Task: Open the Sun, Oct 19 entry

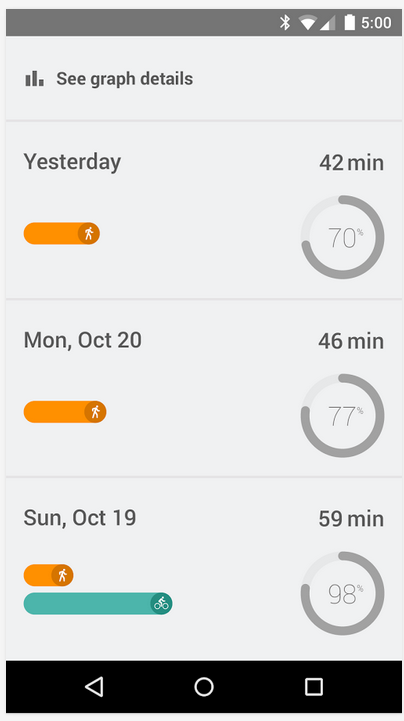Action: [x=202, y=569]
